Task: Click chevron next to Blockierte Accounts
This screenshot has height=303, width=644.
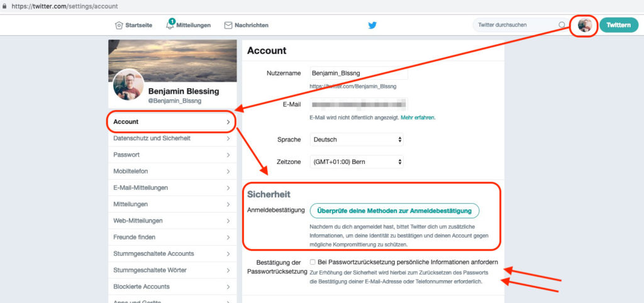Action: (x=228, y=287)
